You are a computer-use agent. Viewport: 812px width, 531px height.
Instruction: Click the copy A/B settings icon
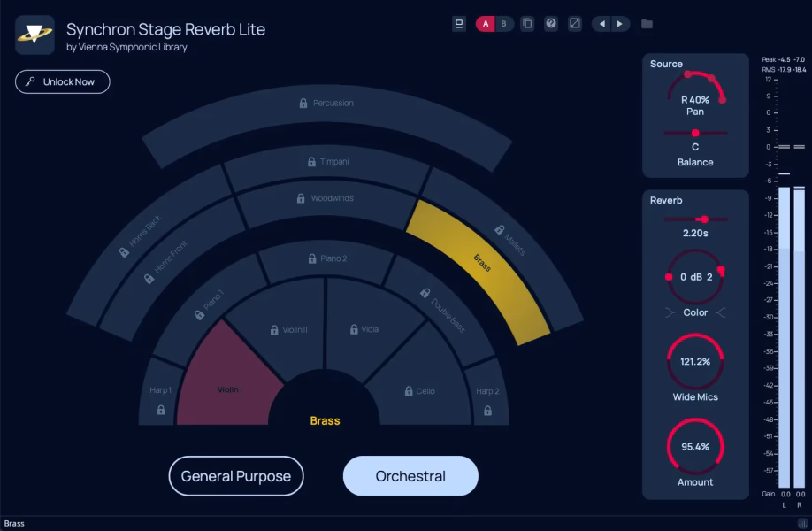pyautogui.click(x=527, y=24)
